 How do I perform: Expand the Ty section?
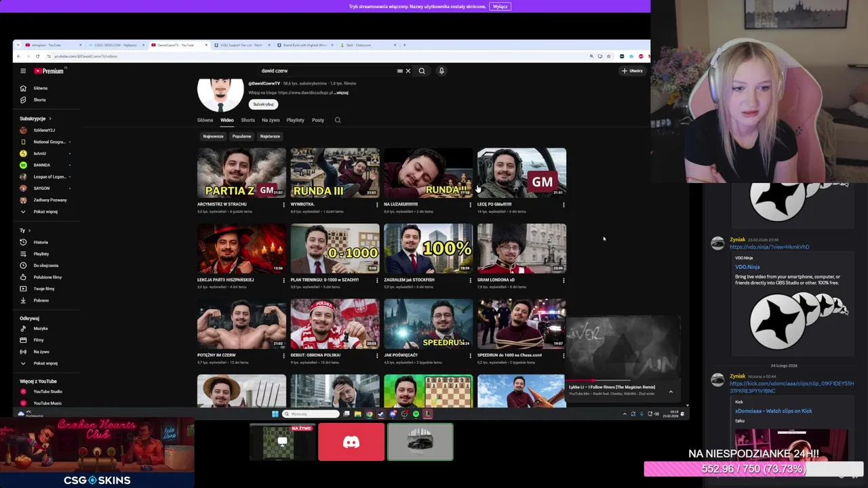coord(26,230)
